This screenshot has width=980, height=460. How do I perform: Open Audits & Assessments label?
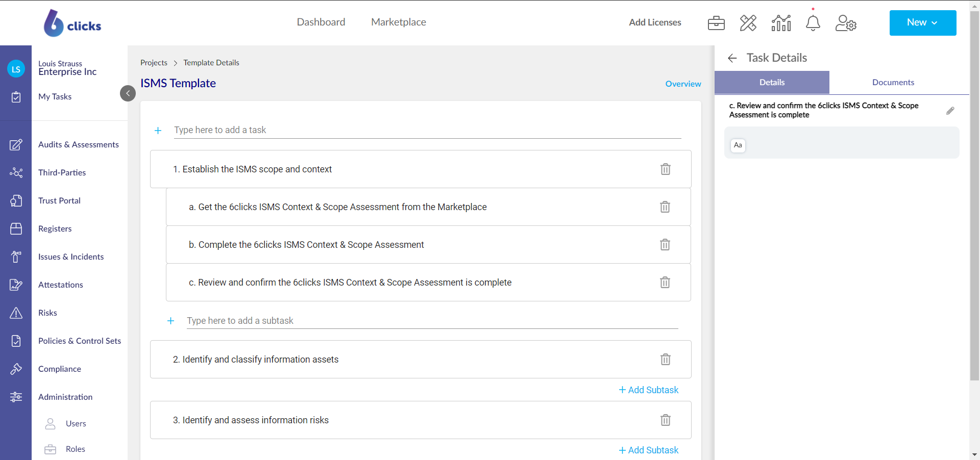point(79,145)
